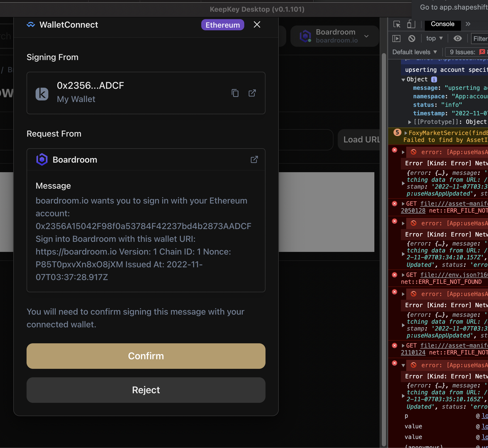Click the KeepKey wallet icon

click(x=42, y=94)
